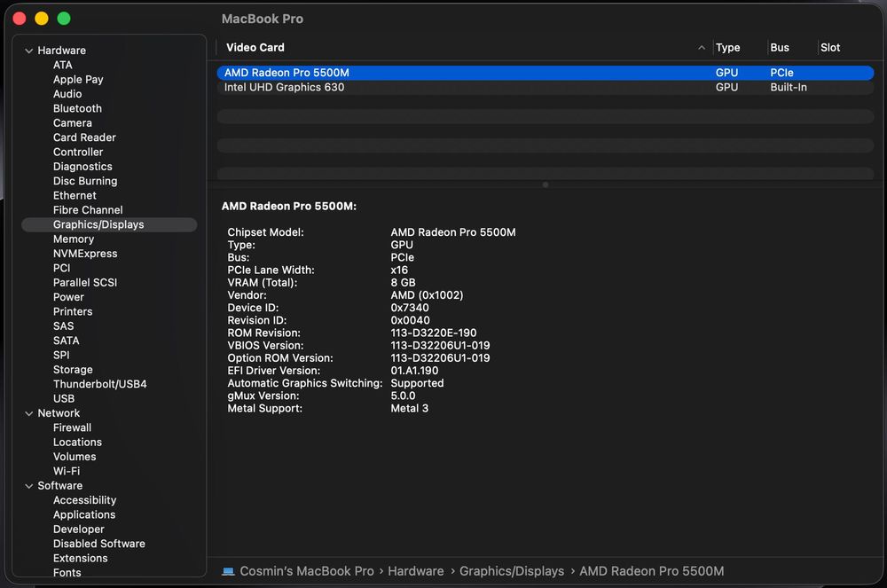
Task: Show installed Applications list
Action: (x=84, y=514)
